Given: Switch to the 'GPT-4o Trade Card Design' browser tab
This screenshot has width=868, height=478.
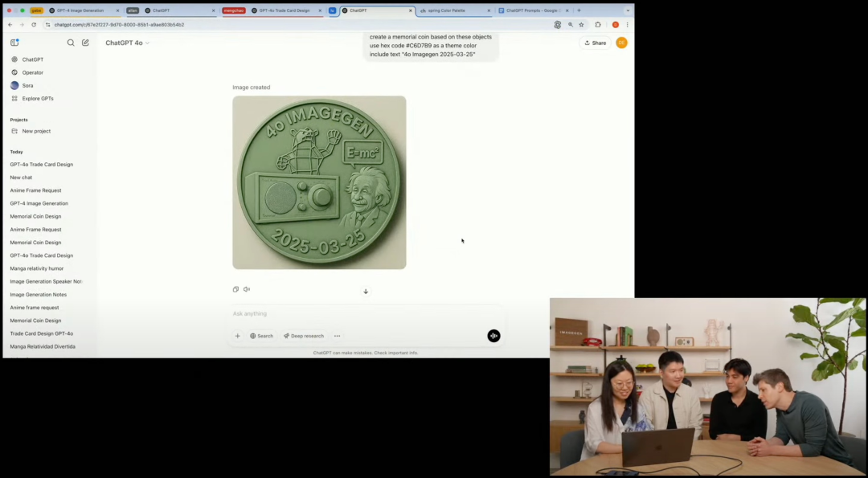Looking at the screenshot, I should pyautogui.click(x=286, y=10).
